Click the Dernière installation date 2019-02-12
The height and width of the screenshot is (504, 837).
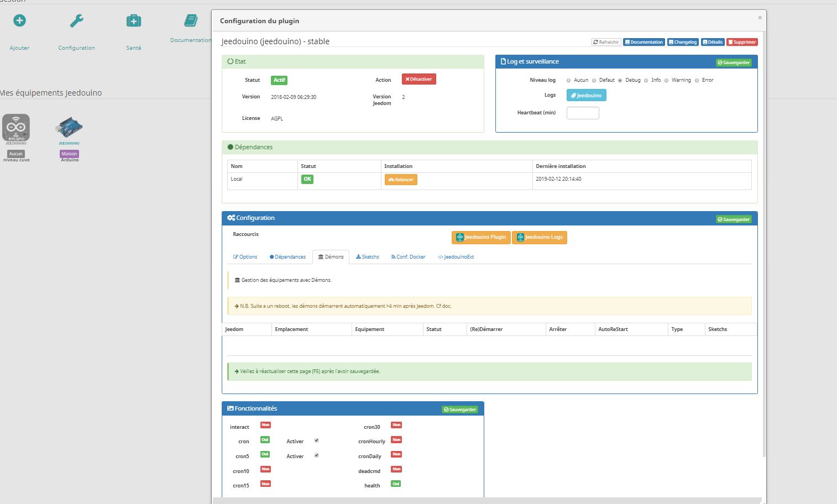(558, 179)
